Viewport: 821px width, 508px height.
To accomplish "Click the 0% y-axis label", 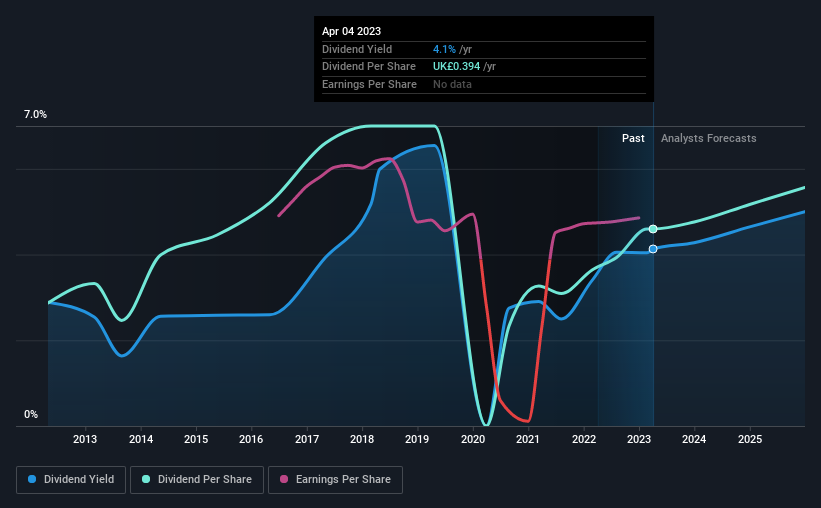I will click(31, 414).
